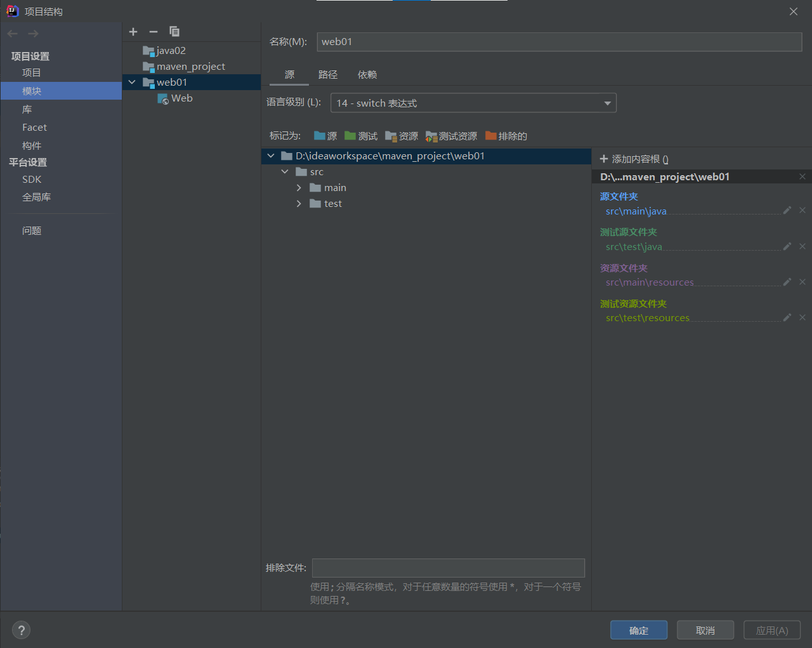
Task: Collapse the D:\ideaworkspace content root node
Action: (271, 156)
